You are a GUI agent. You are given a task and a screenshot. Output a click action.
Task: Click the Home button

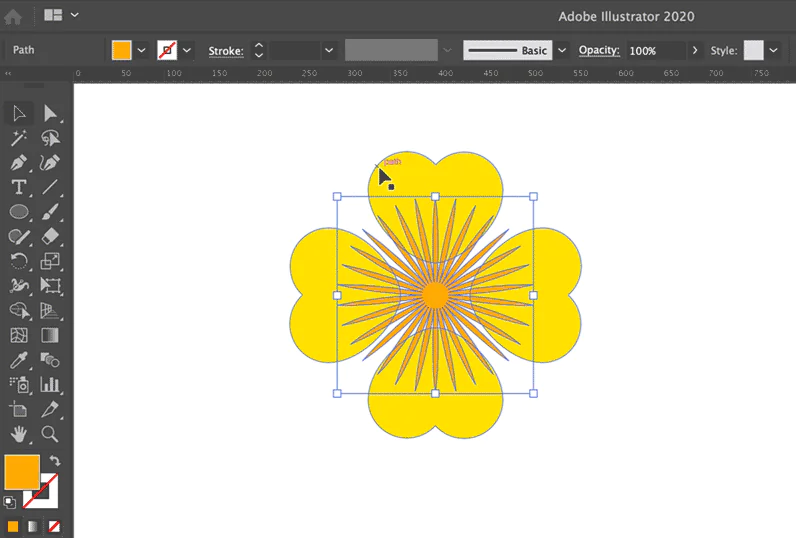[14, 15]
